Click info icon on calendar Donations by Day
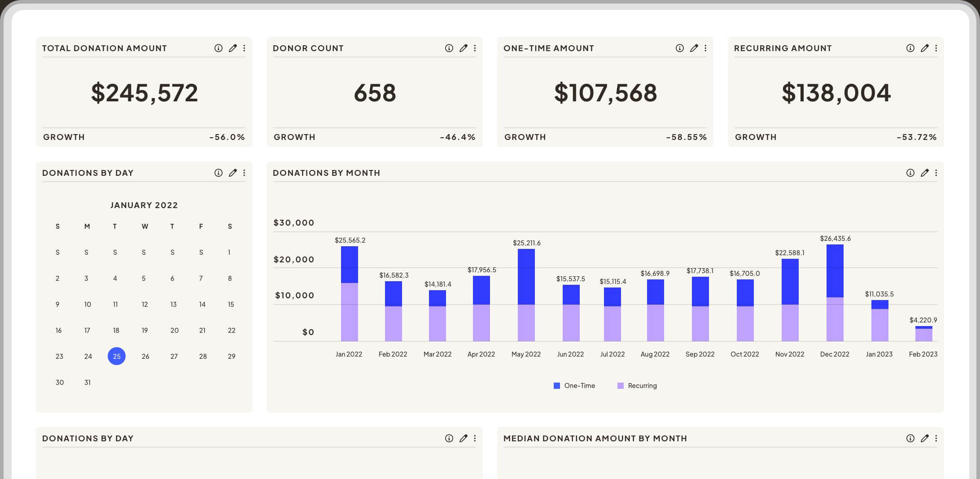Screen dimensions: 980x479 pos(219,173)
